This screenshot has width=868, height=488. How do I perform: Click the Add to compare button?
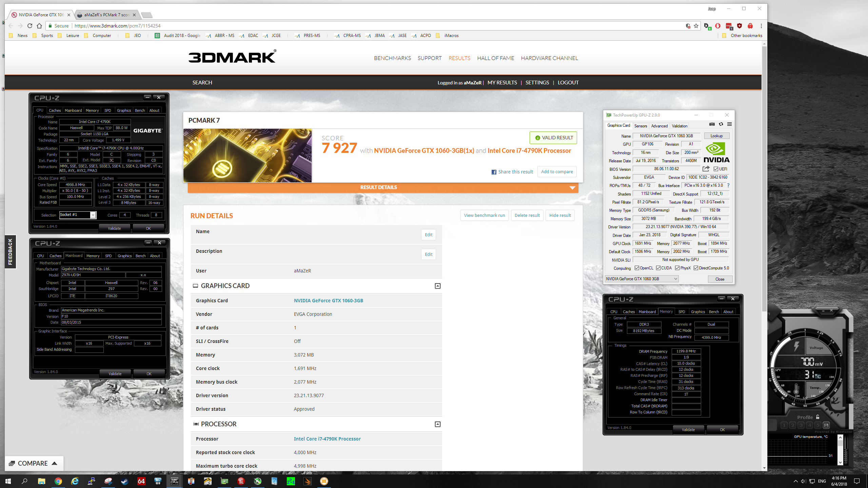click(557, 171)
